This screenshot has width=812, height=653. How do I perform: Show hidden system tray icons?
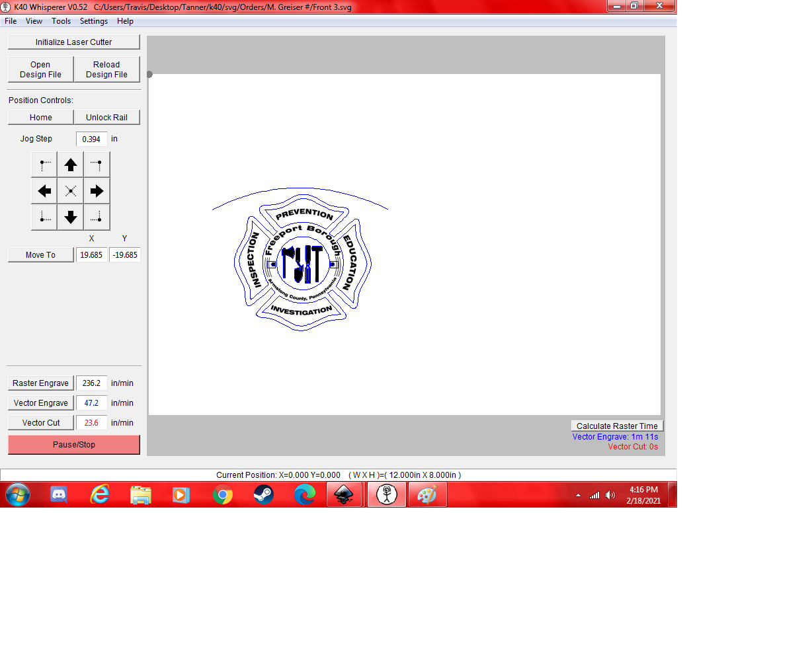(578, 495)
